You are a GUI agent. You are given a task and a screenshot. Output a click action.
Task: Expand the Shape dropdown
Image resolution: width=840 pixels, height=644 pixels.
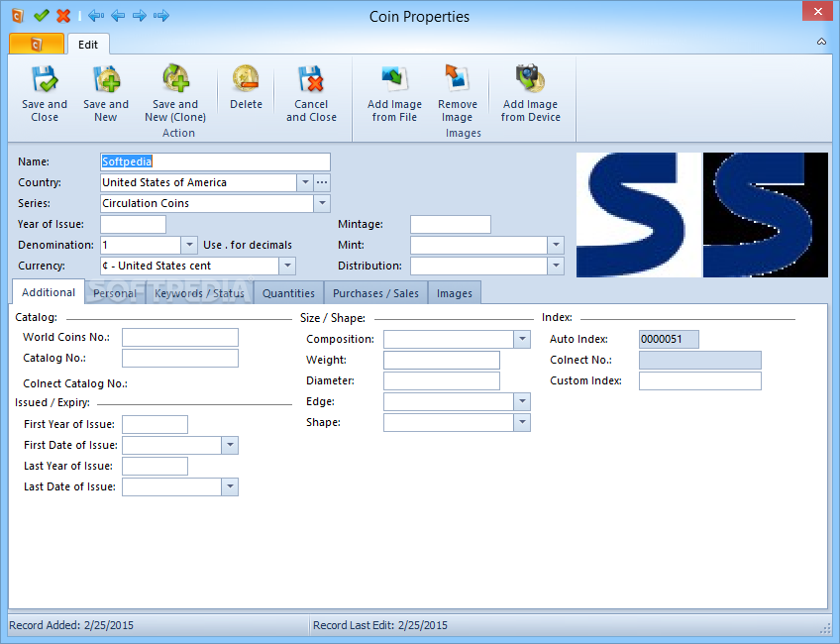(522, 423)
